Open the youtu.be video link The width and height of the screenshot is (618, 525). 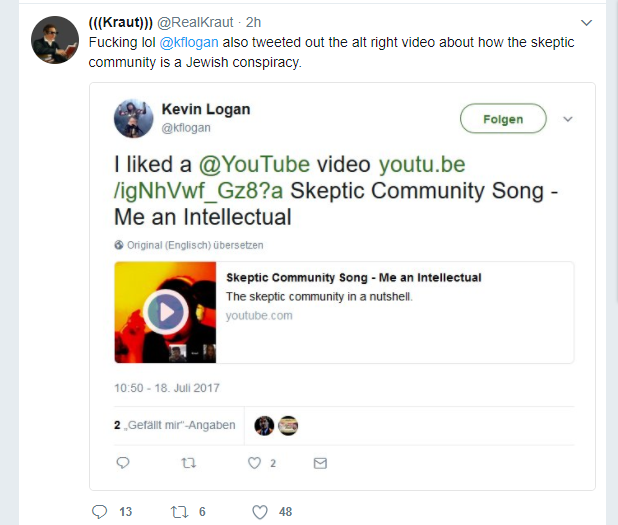(x=420, y=165)
